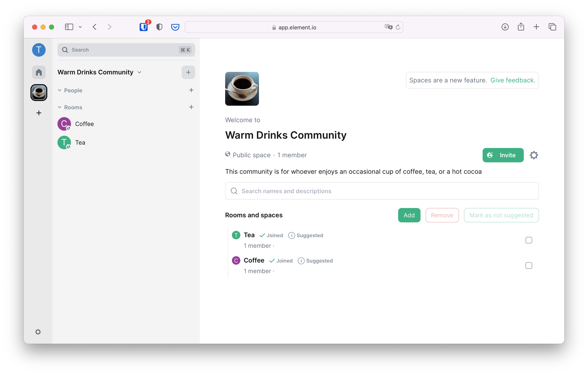Open the user avatar menu
This screenshot has width=588, height=375.
pos(39,50)
